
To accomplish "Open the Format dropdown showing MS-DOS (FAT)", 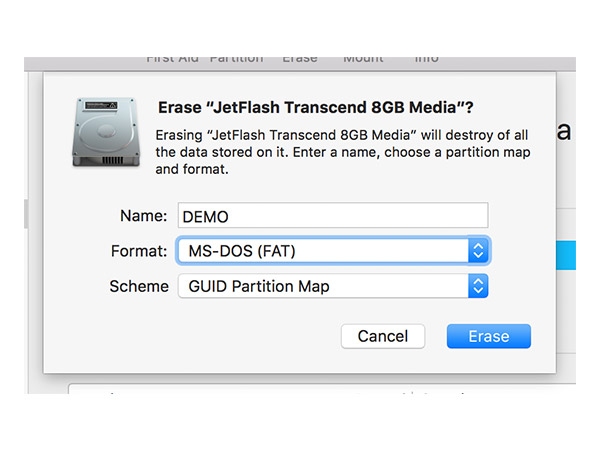I will 333,251.
